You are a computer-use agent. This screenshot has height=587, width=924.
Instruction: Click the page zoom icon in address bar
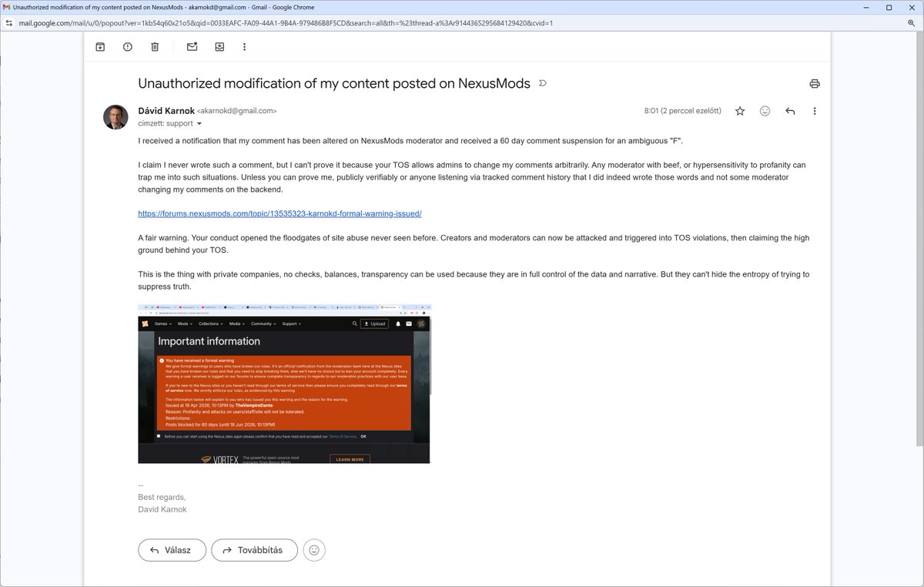(909, 23)
